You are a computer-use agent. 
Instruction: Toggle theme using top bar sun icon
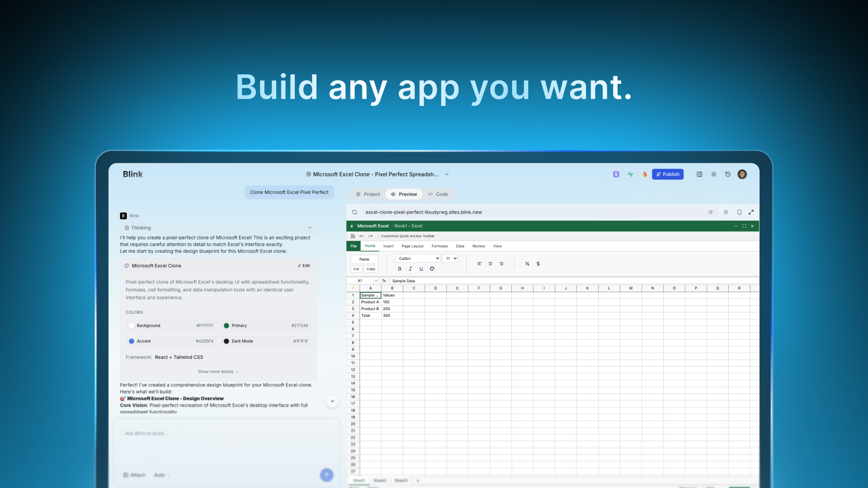pos(714,174)
